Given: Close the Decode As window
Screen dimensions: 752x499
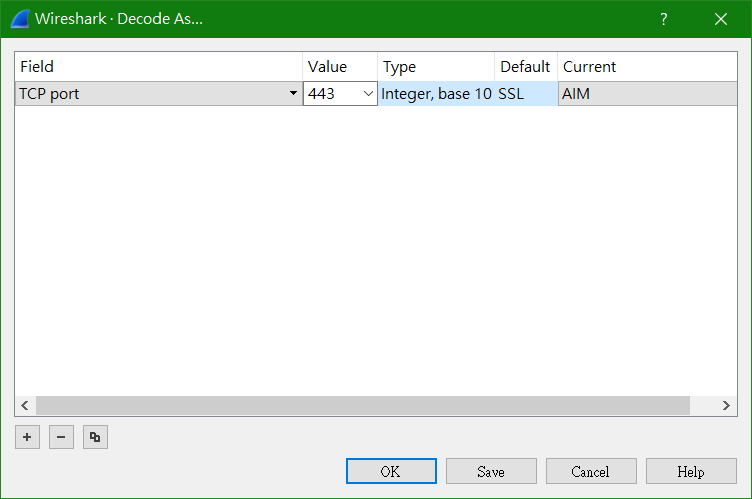Looking at the screenshot, I should [721, 19].
